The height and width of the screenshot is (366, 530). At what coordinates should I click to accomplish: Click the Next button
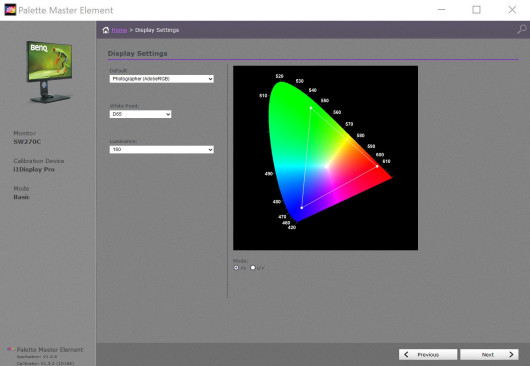[x=489, y=355]
